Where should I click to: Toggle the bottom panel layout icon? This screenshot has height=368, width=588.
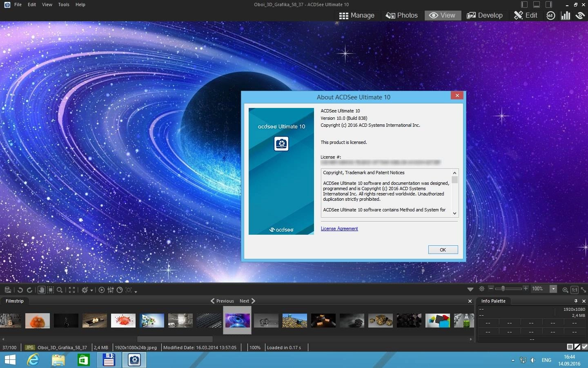[537, 4]
